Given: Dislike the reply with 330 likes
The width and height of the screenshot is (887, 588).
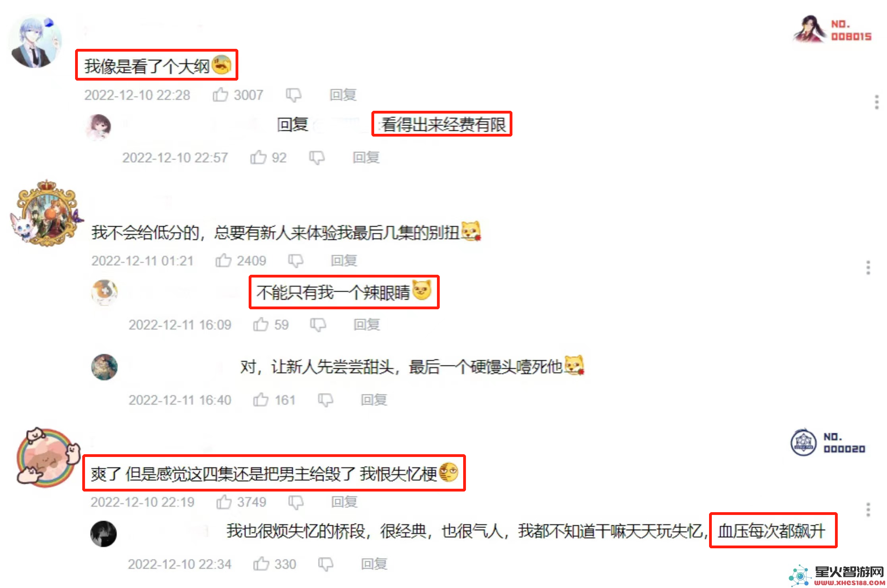Looking at the screenshot, I should point(325,564).
